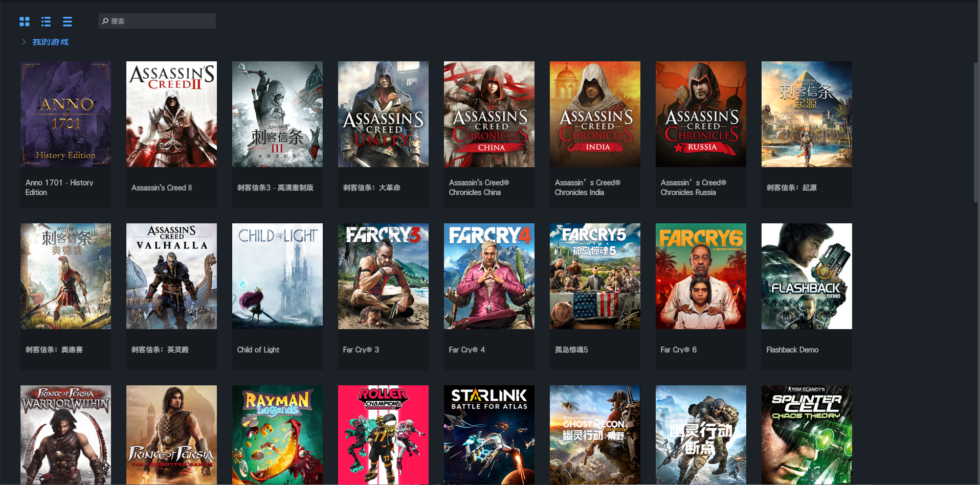Open Splinter Cell Chaos Theory cover
Image resolution: width=980 pixels, height=485 pixels.
click(x=807, y=435)
